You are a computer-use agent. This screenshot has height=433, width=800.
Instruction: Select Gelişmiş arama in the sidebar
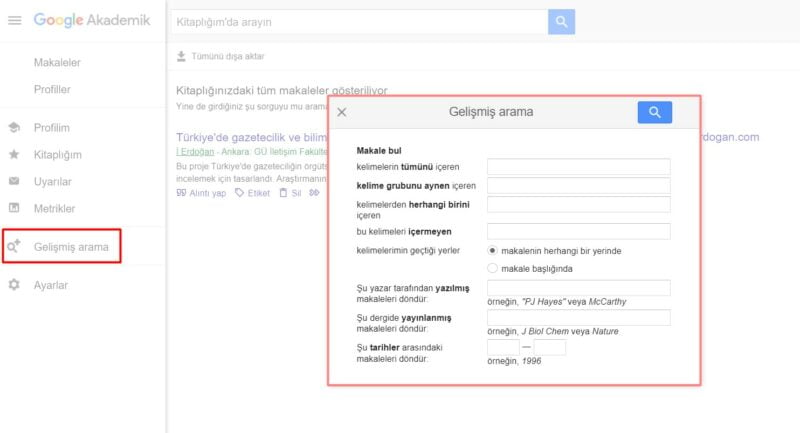[x=70, y=246]
